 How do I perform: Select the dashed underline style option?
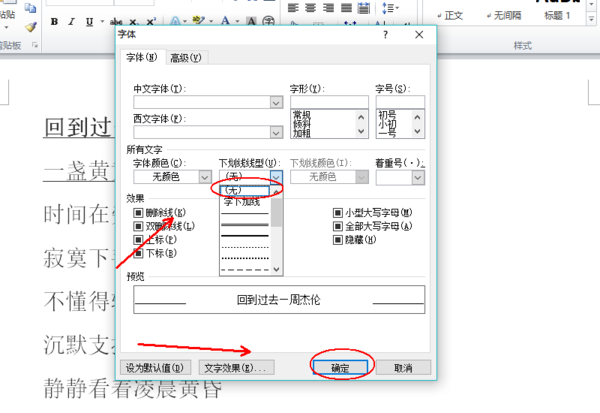[x=245, y=269]
